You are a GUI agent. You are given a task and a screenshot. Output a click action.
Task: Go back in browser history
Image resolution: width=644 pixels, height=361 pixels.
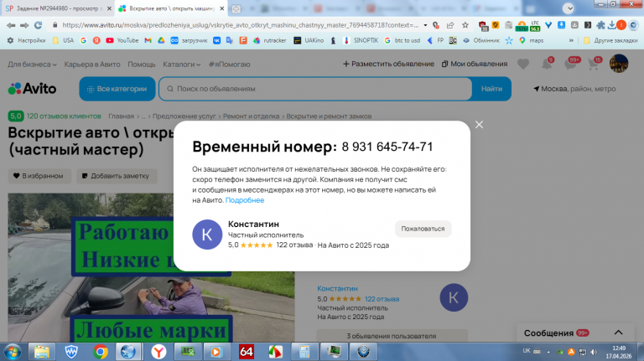(11, 25)
